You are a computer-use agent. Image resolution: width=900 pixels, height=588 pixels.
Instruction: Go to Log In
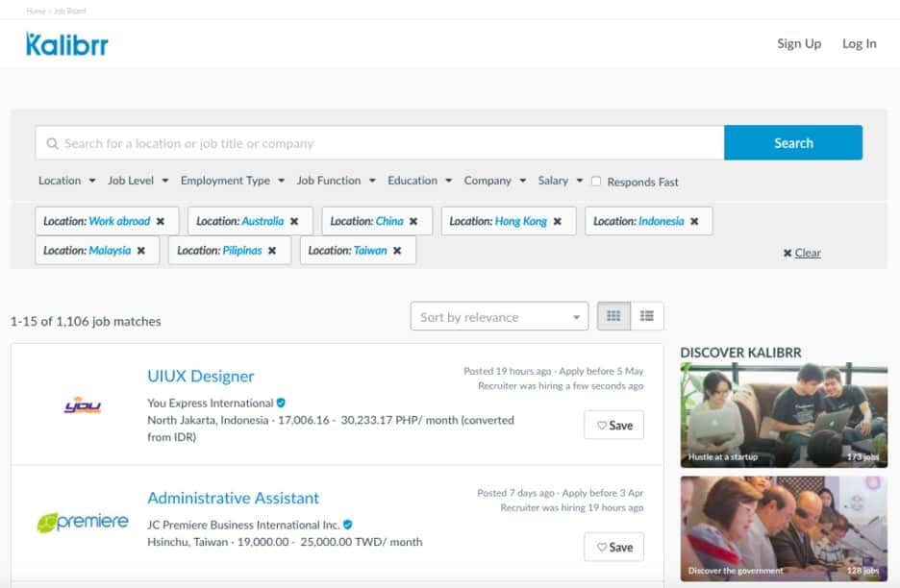click(859, 43)
